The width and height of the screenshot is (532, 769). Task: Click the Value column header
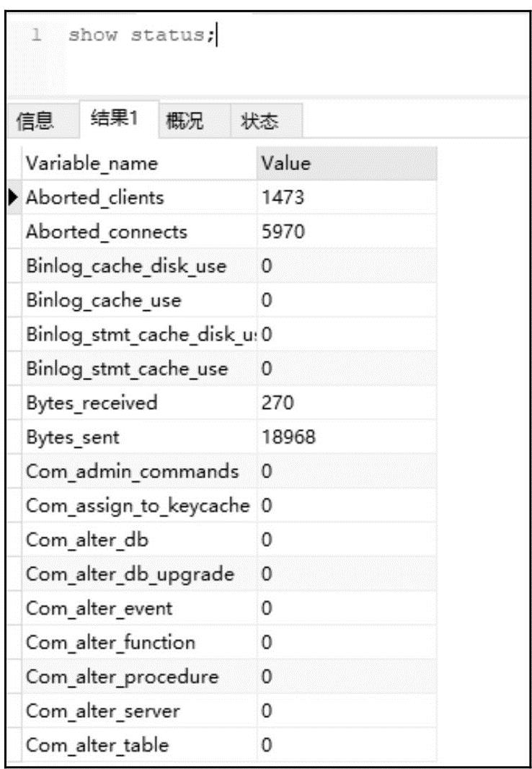click(285, 164)
